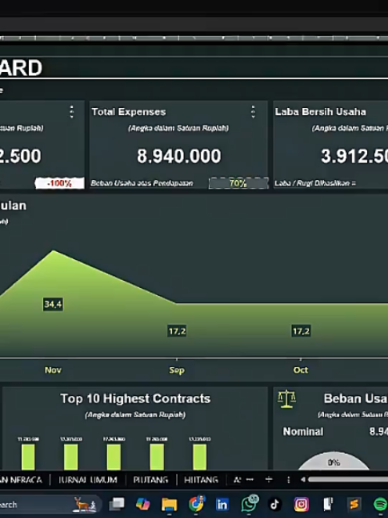This screenshot has width=388, height=518.
Task: Select the 17,2 data label on Oct
Action: pyautogui.click(x=301, y=331)
